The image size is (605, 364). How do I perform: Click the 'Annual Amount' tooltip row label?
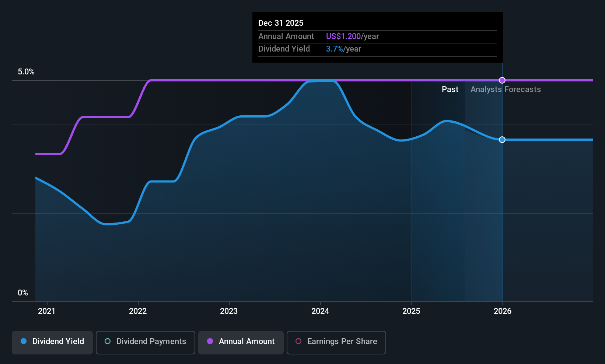click(286, 36)
